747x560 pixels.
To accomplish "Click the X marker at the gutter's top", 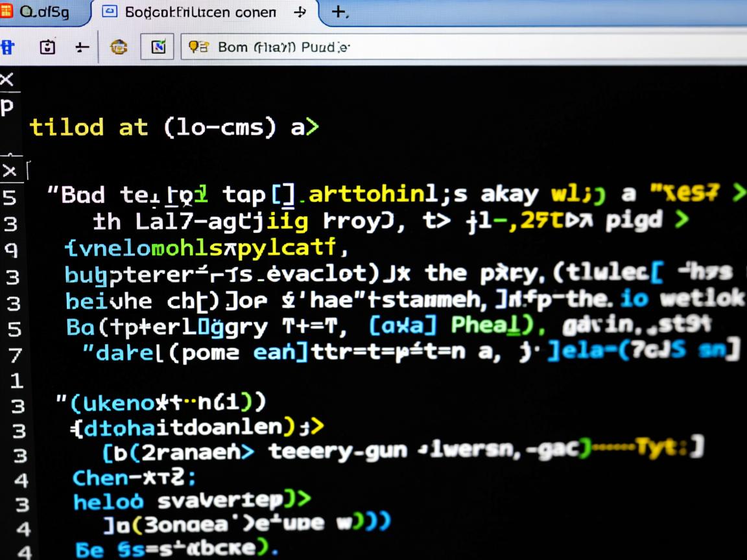I will click(x=7, y=80).
